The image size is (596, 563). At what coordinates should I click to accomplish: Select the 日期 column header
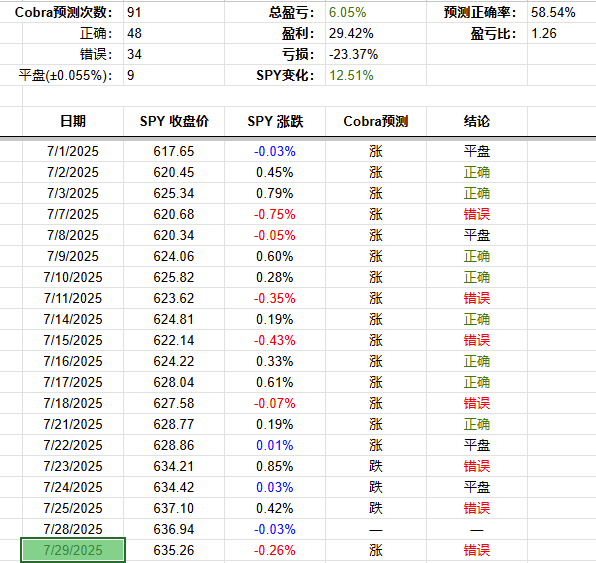[73, 121]
